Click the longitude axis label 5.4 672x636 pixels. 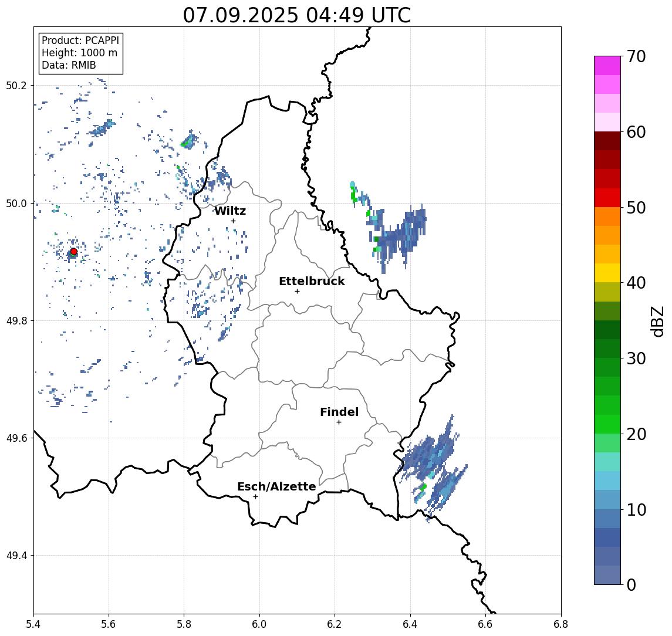click(x=33, y=624)
